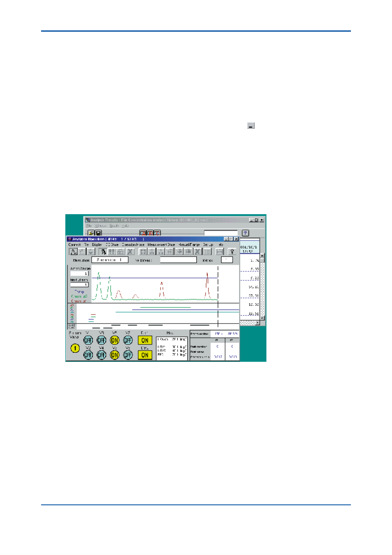Toggle the Det2 ON button

(145, 355)
